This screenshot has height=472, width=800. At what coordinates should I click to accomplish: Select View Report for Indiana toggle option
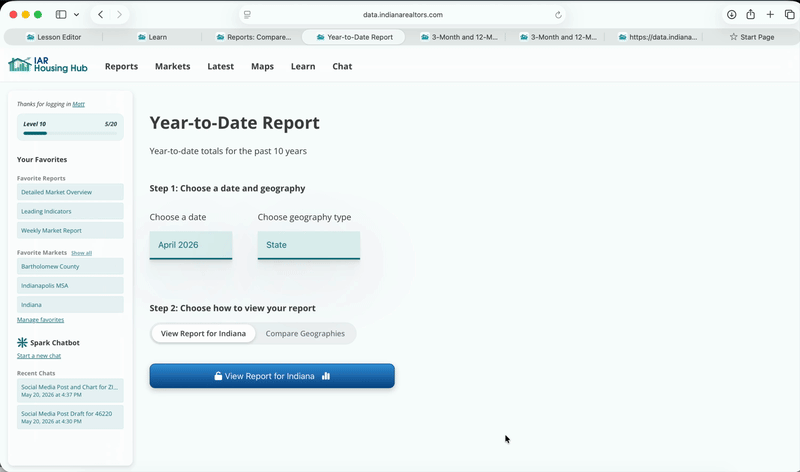(x=203, y=333)
